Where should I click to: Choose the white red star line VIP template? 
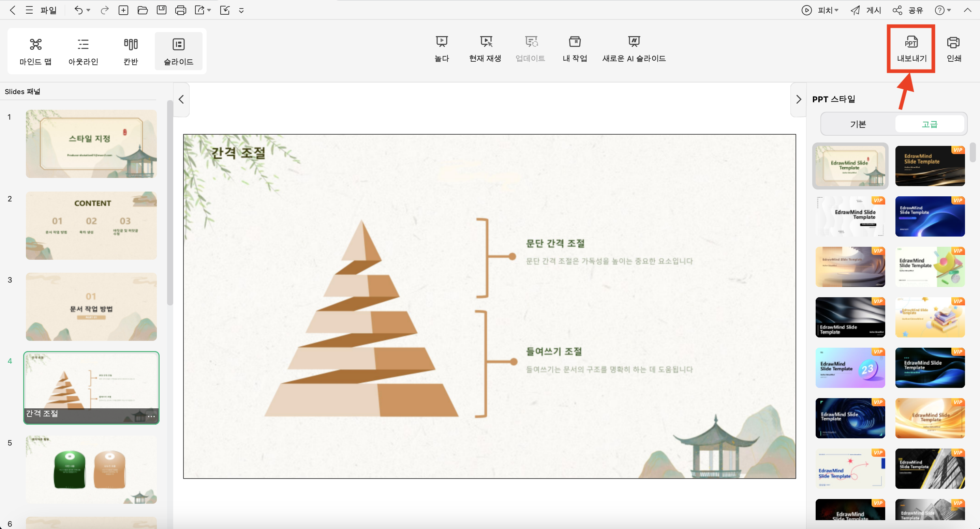click(x=850, y=469)
